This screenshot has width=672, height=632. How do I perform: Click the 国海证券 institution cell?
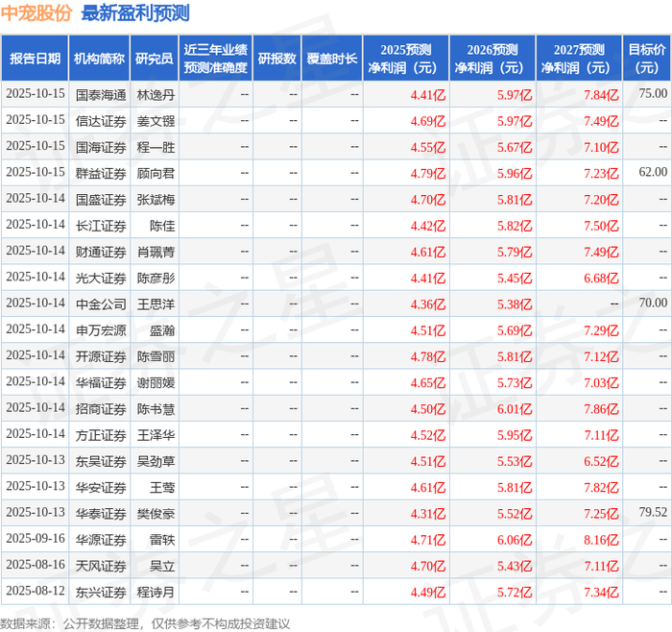pos(101,147)
